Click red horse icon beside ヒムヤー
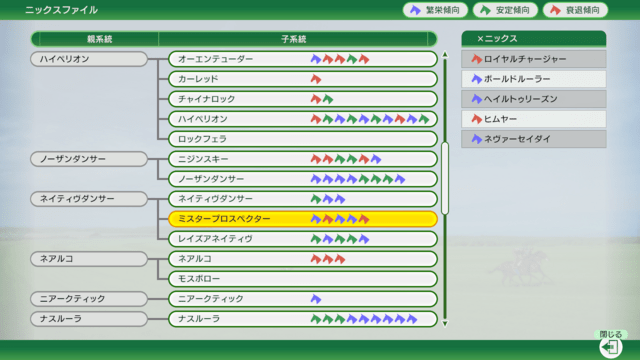The height and width of the screenshot is (360, 640). point(476,119)
